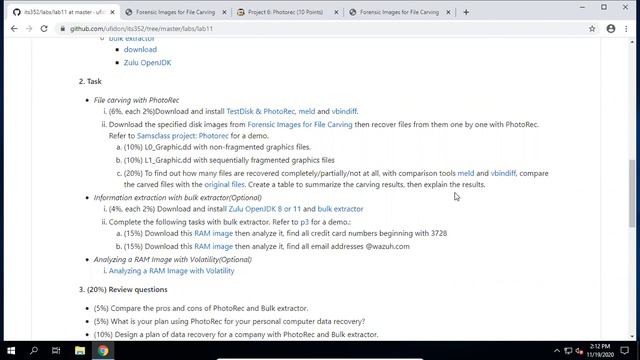View site info lock icon

click(x=62, y=29)
